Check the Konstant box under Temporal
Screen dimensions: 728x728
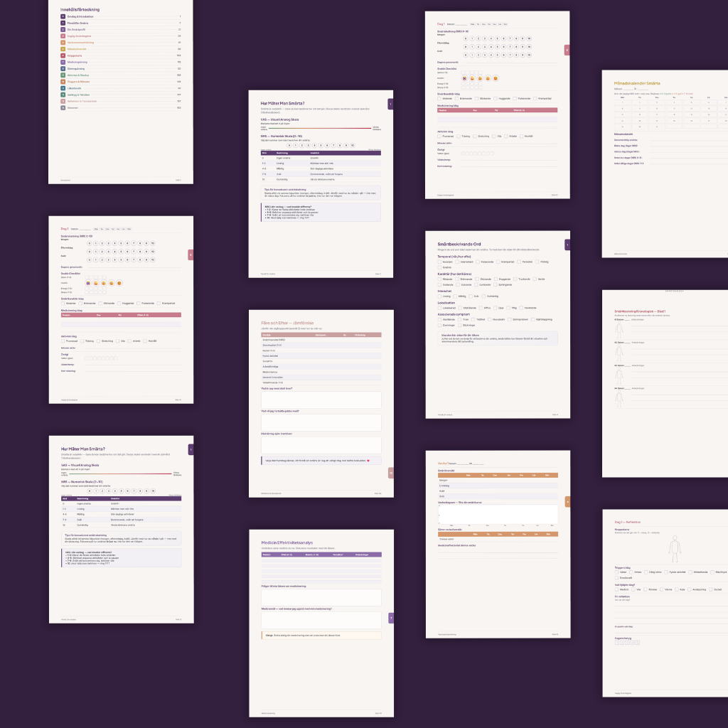(x=439, y=262)
